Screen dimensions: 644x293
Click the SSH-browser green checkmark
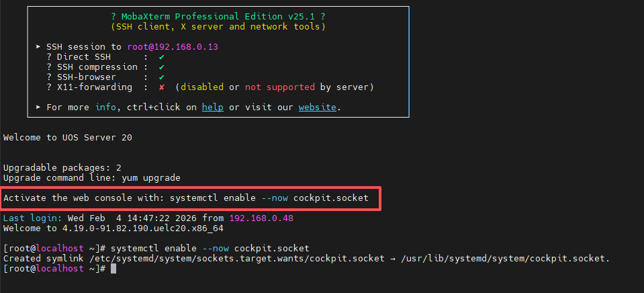(x=162, y=77)
